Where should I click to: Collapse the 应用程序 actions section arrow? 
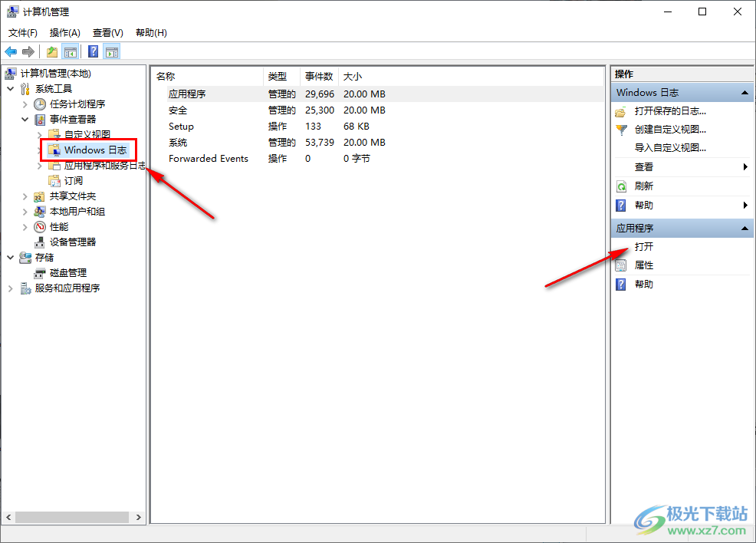click(744, 229)
